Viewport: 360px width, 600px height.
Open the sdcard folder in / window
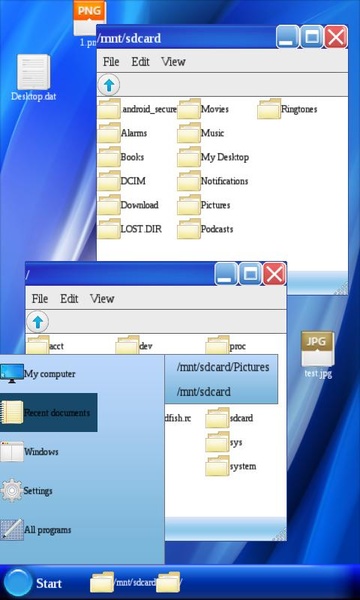click(x=217, y=418)
